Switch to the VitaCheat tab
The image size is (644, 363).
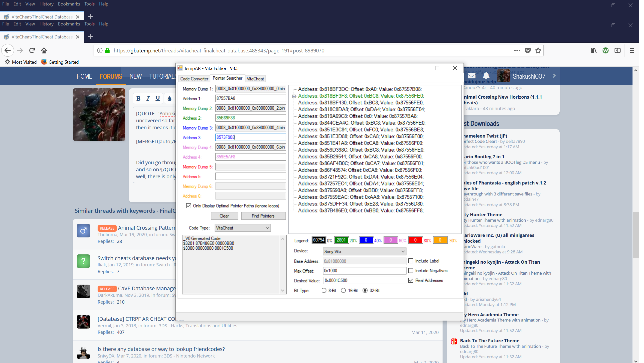pyautogui.click(x=255, y=79)
